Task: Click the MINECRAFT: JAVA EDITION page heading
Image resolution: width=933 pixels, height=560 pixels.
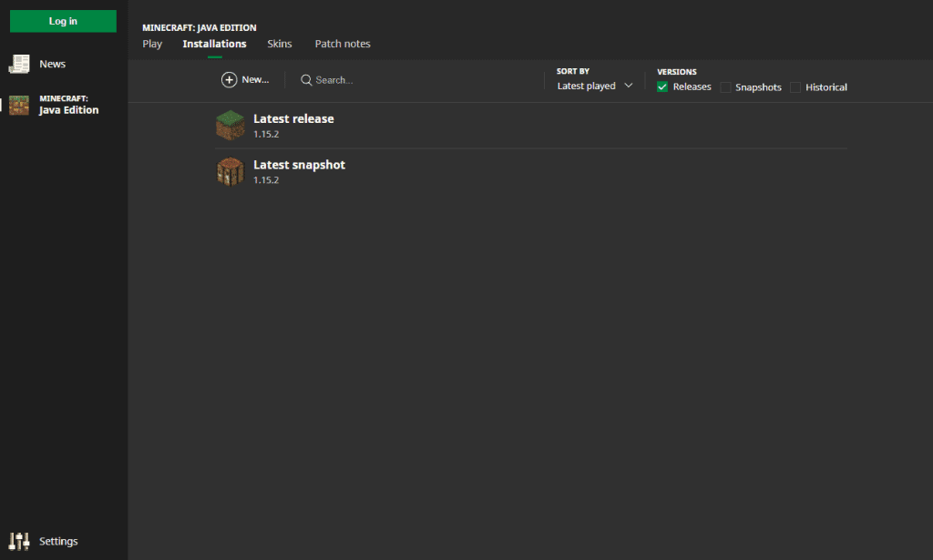Action: pos(200,28)
